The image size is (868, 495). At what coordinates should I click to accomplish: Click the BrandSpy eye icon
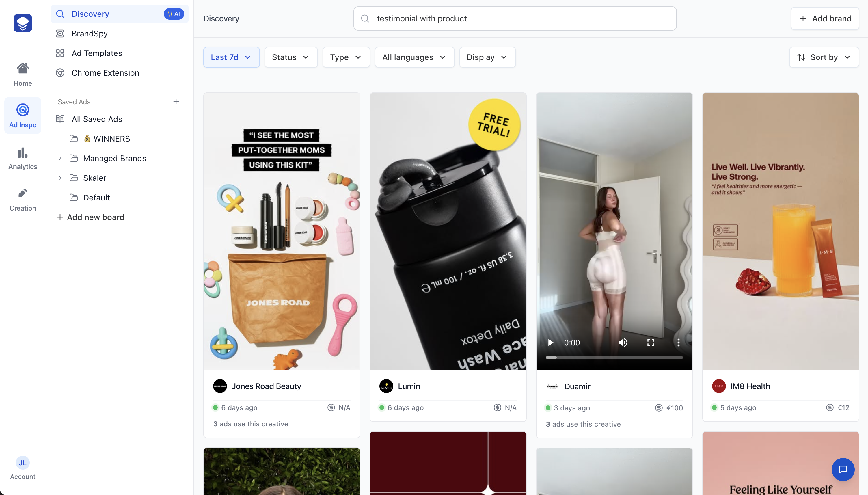pos(60,33)
